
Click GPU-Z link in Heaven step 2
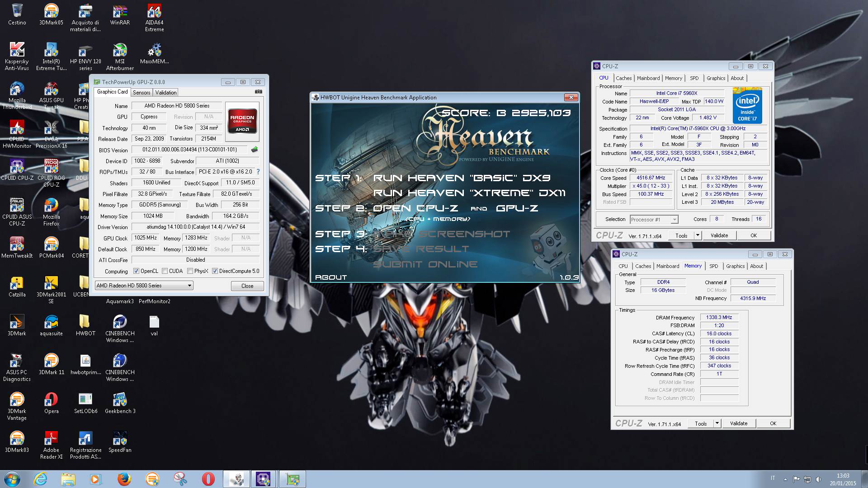[517, 208]
